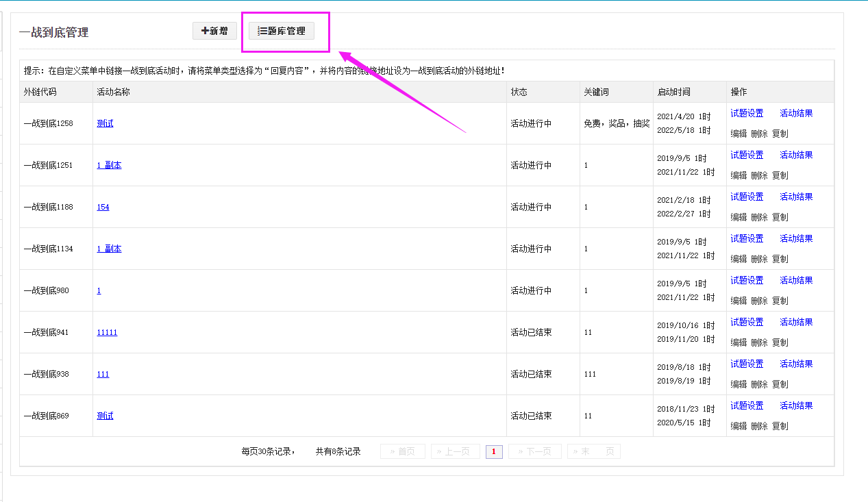The height and width of the screenshot is (502, 868).
Task: Go to 首页 in pagination
Action: [403, 451]
